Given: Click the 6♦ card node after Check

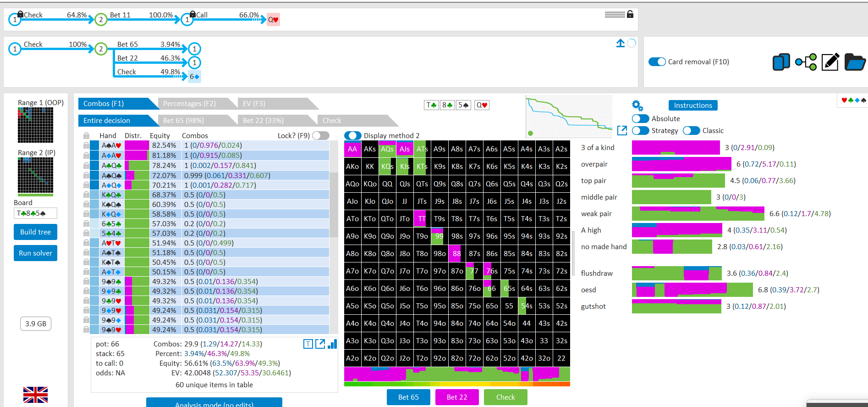Looking at the screenshot, I should [x=194, y=77].
